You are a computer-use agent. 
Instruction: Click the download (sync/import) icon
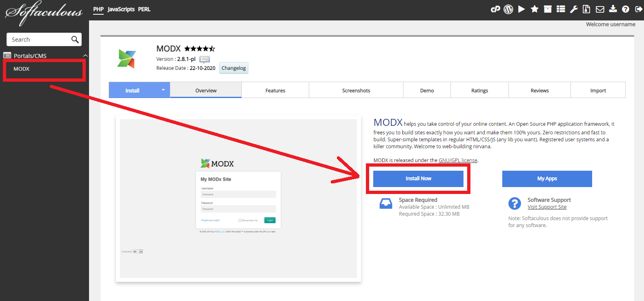[613, 9]
